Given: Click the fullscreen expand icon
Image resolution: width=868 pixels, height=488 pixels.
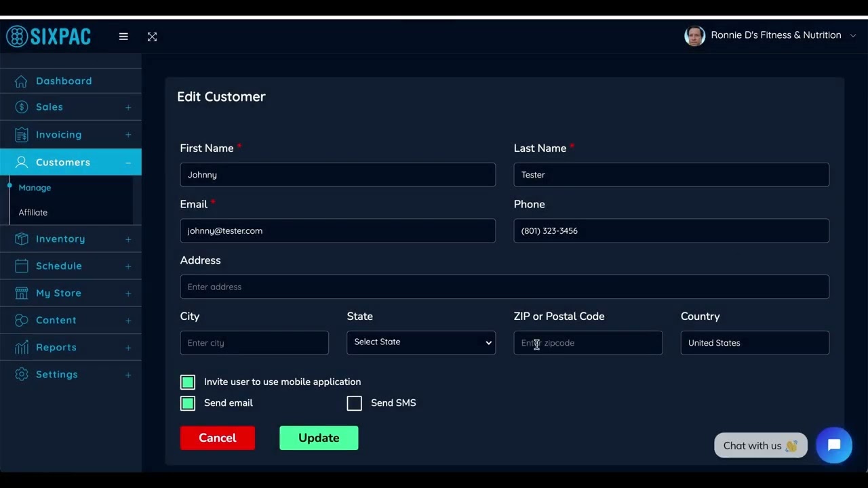Looking at the screenshot, I should (152, 37).
